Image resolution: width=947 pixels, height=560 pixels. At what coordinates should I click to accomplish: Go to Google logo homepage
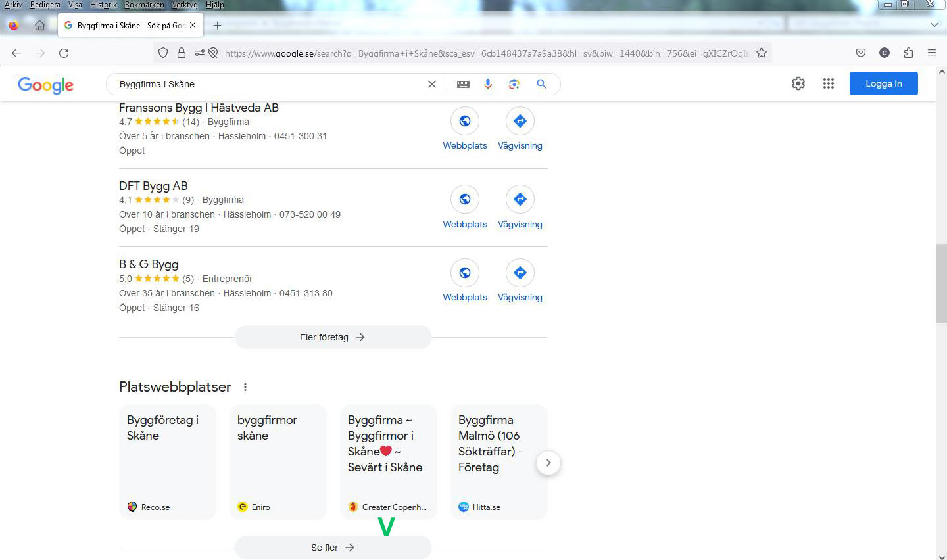[x=45, y=85]
